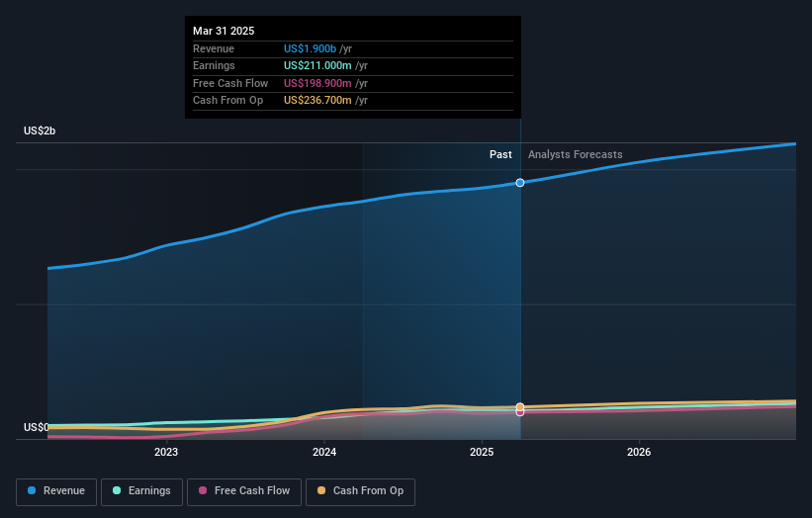The height and width of the screenshot is (518, 812).
Task: Click the Earnings row label in tooltip
Action: pyautogui.click(x=214, y=65)
